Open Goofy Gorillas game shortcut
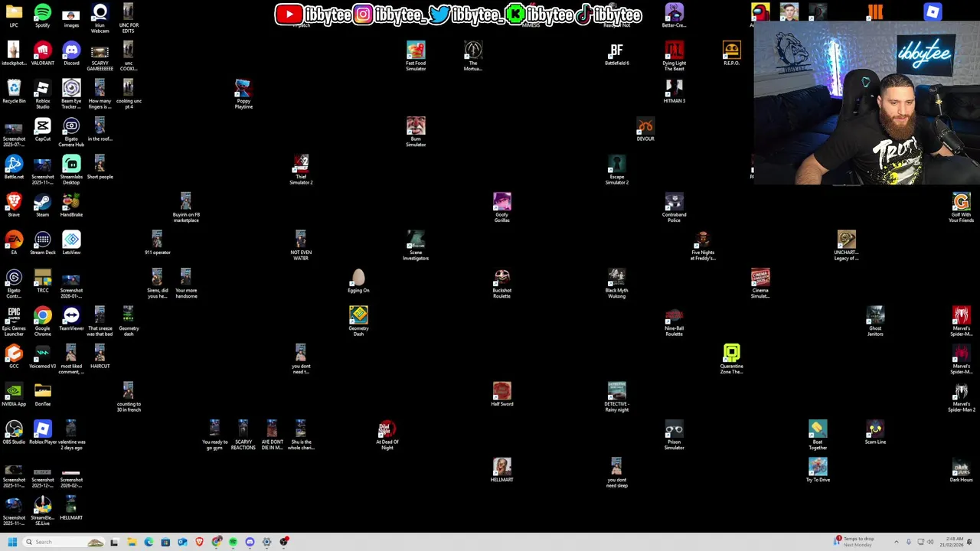 (501, 207)
